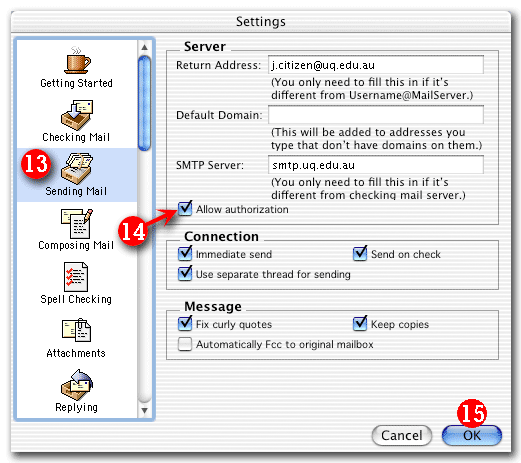Confirm settings with the OK button
This screenshot has width=521, height=463.
tap(472, 435)
